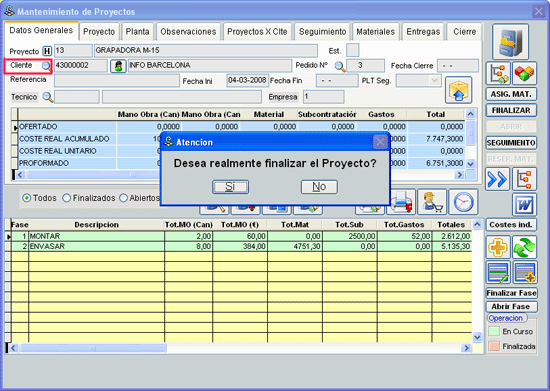Screen dimensions: 550x391
Task: Open the PLT Seg. dropdown
Action: (x=434, y=81)
